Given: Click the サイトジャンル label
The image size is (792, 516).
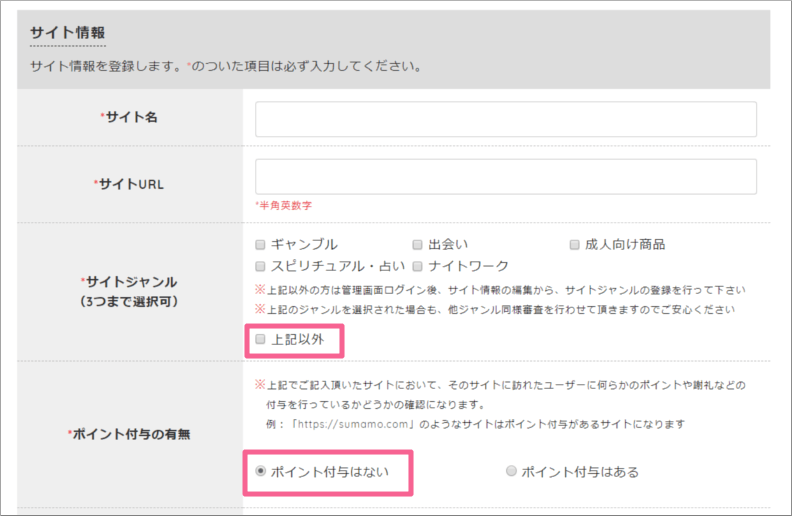Looking at the screenshot, I should [x=129, y=291].
